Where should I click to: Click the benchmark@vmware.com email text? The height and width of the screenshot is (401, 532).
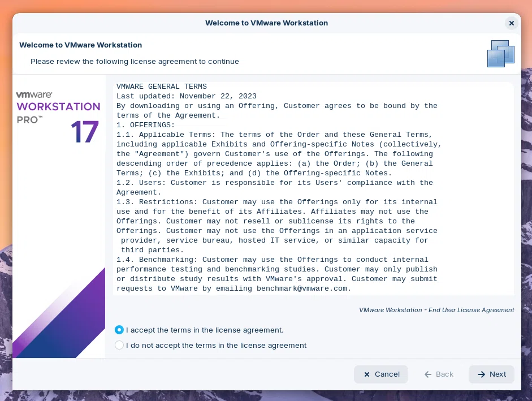(302, 288)
